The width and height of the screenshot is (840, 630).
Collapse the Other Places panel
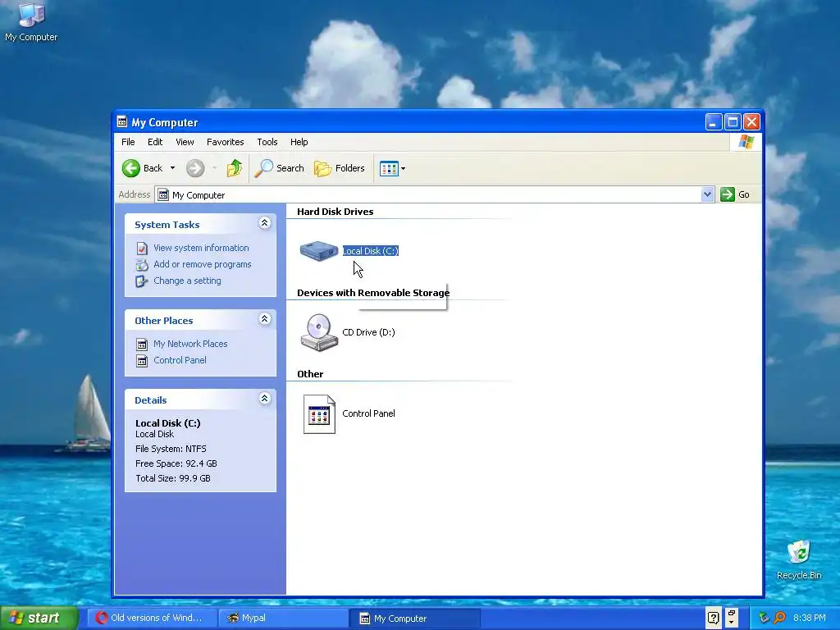point(265,319)
